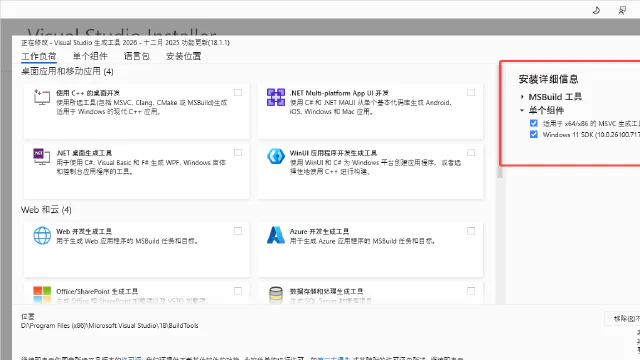This screenshot has width=640, height=360.
Task: Open the 安装位置 tab
Action: coord(184,56)
